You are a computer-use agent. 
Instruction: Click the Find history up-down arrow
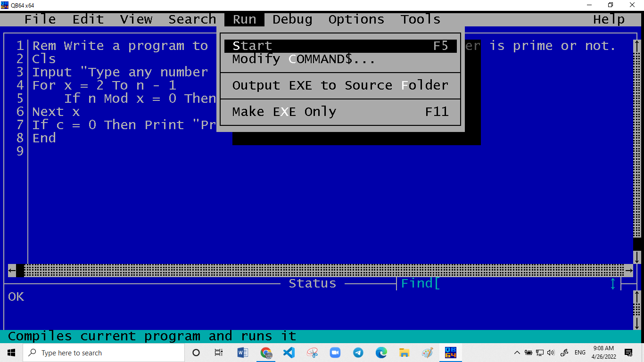[x=613, y=283]
